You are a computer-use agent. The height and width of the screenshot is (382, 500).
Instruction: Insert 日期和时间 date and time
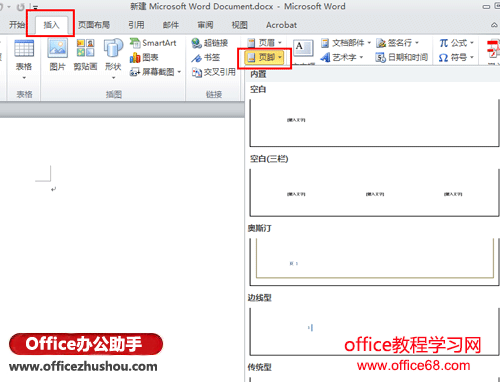pyautogui.click(x=402, y=58)
